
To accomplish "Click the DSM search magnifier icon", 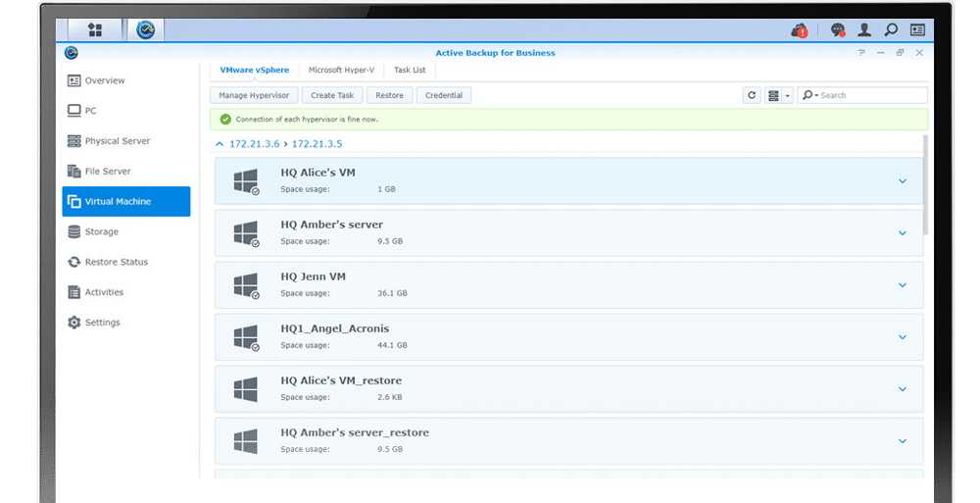I will pyautogui.click(x=891, y=29).
